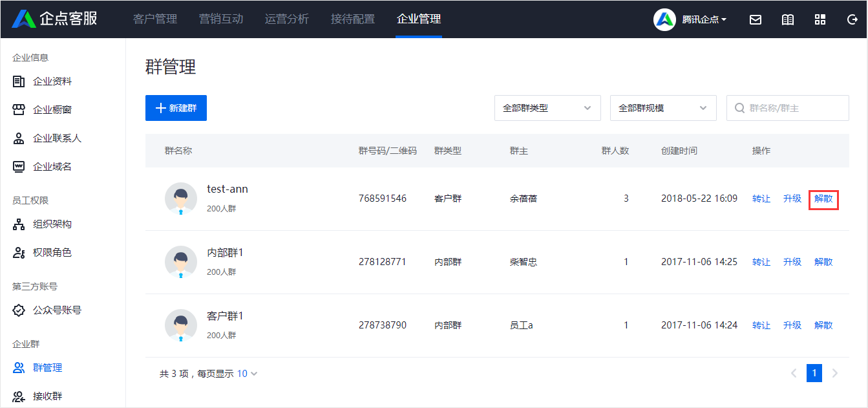Image resolution: width=868 pixels, height=408 pixels.
Task: Click the grid apps icon in header
Action: point(820,19)
